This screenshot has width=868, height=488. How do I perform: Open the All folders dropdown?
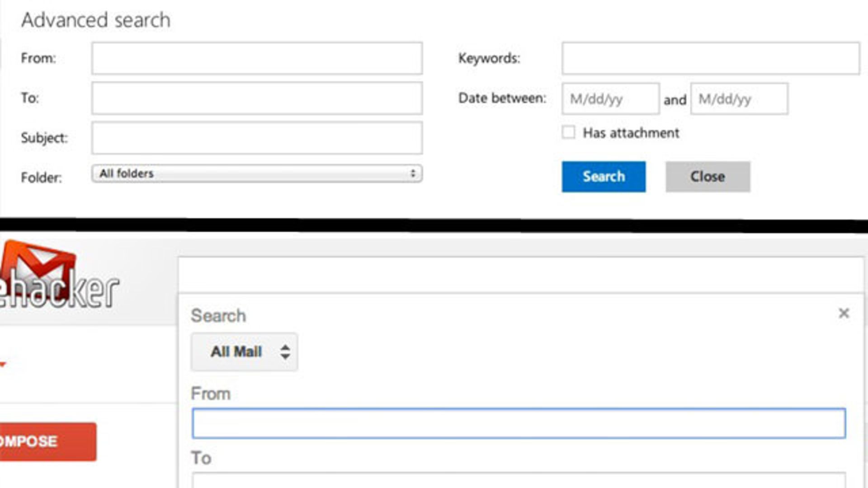(x=256, y=173)
